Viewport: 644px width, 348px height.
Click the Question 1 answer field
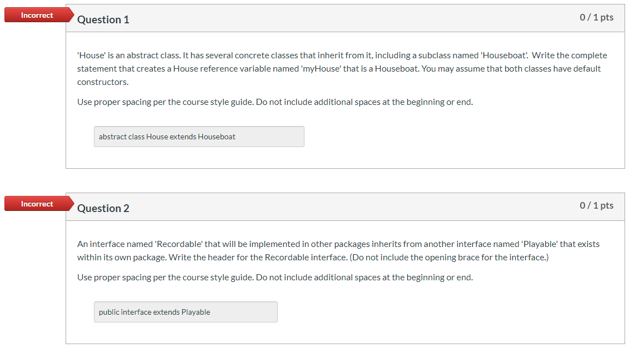point(199,137)
